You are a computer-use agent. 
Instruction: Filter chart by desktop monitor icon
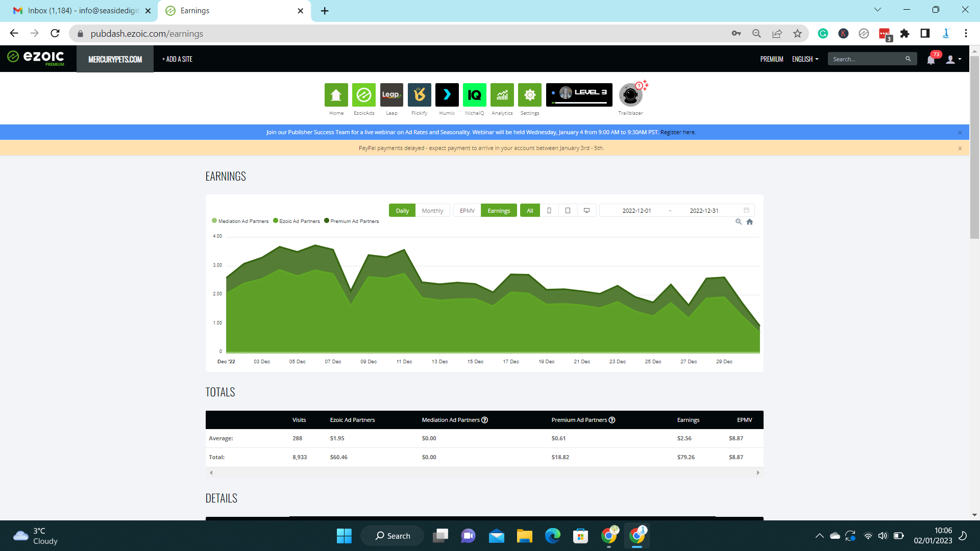pyautogui.click(x=586, y=211)
